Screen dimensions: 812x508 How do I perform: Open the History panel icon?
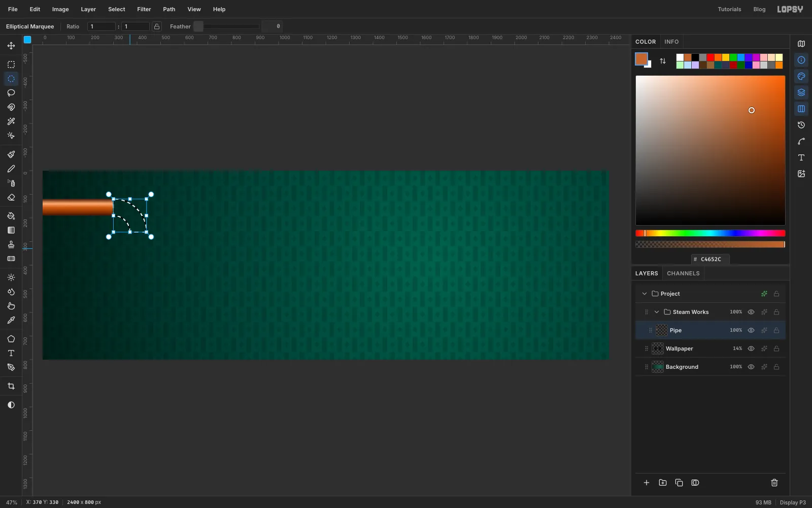[x=801, y=125]
